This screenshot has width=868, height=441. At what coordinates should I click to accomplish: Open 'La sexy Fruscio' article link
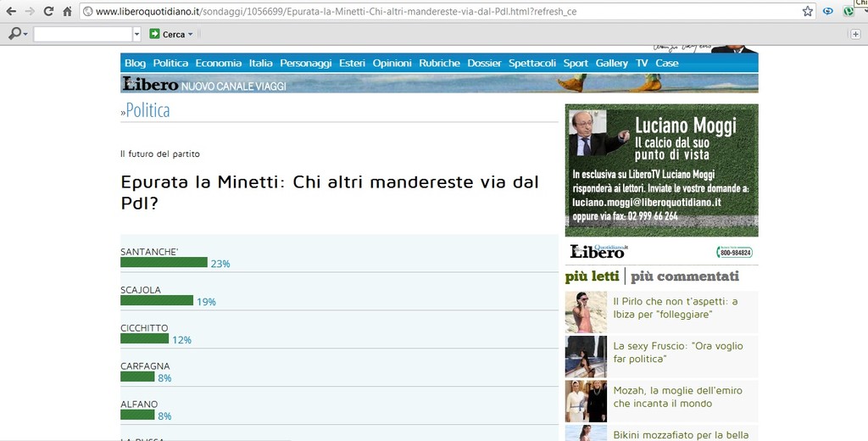tap(677, 352)
